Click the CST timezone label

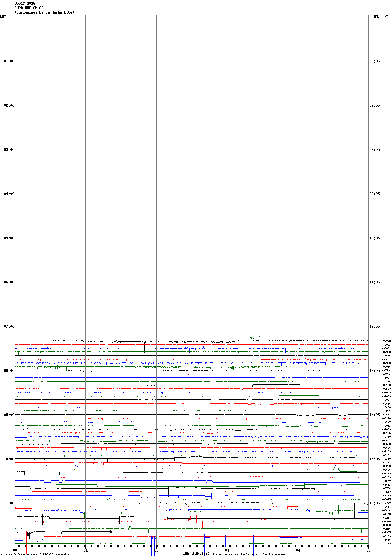click(x=3, y=17)
